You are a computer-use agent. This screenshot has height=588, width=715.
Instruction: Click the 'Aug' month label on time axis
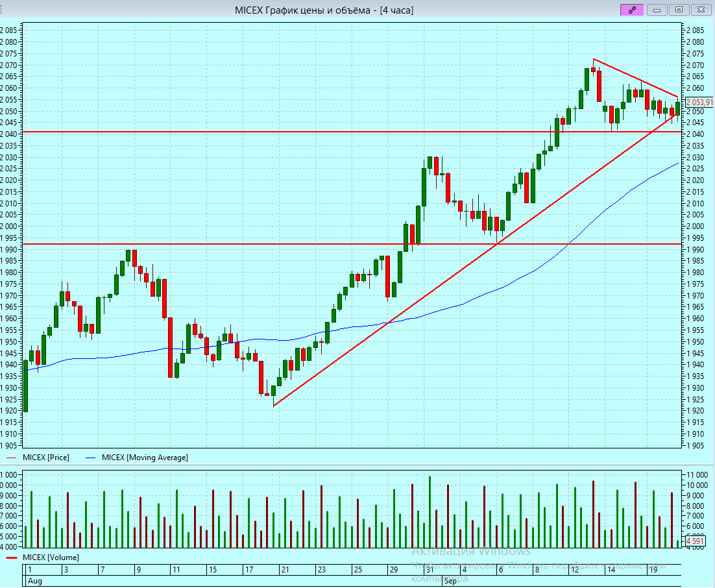[x=34, y=581]
